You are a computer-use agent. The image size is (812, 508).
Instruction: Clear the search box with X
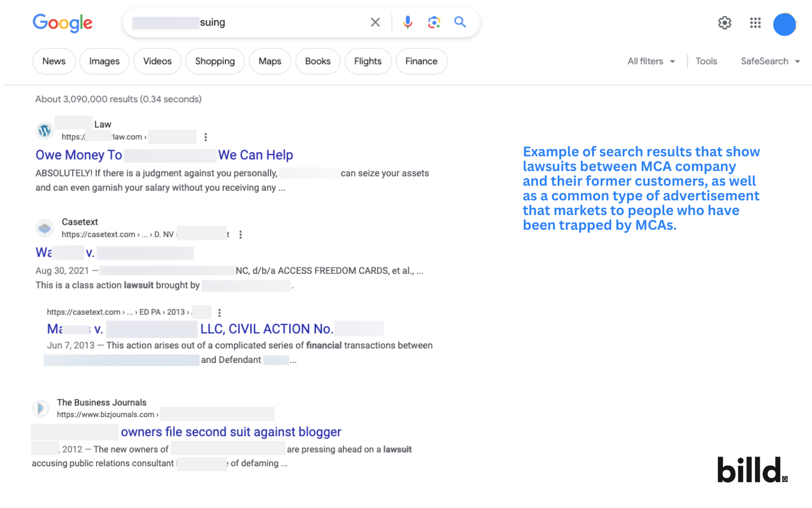(375, 22)
